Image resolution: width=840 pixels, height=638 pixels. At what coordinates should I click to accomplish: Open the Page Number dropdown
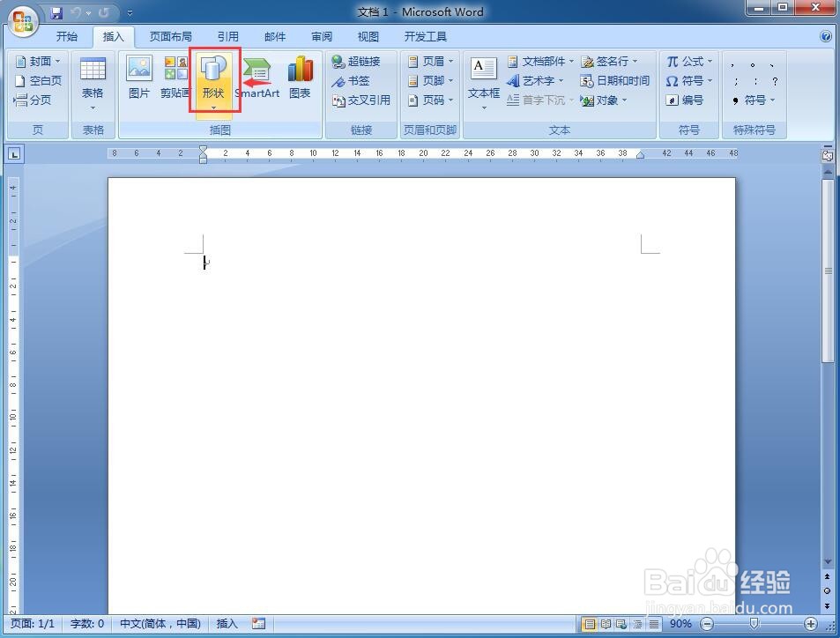[431, 100]
